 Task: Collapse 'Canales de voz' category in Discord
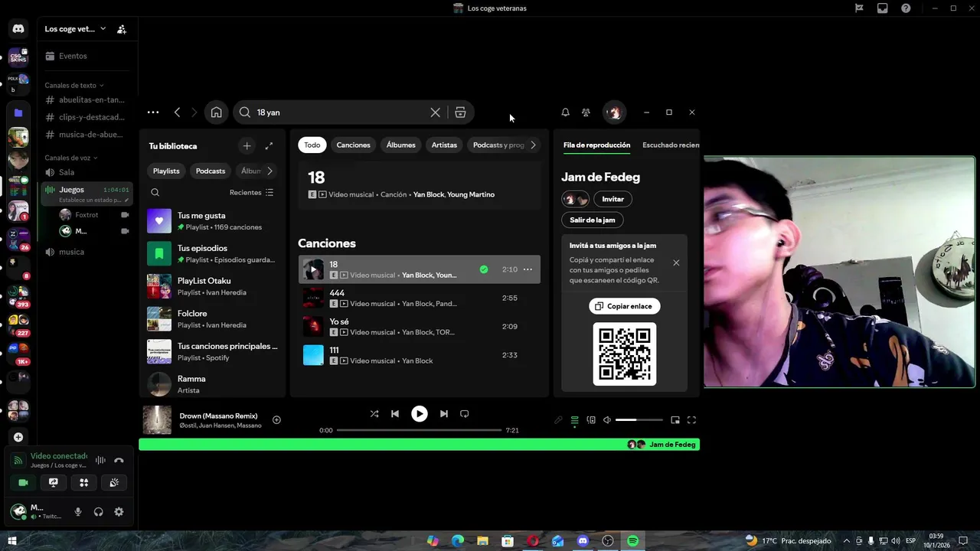70,158
